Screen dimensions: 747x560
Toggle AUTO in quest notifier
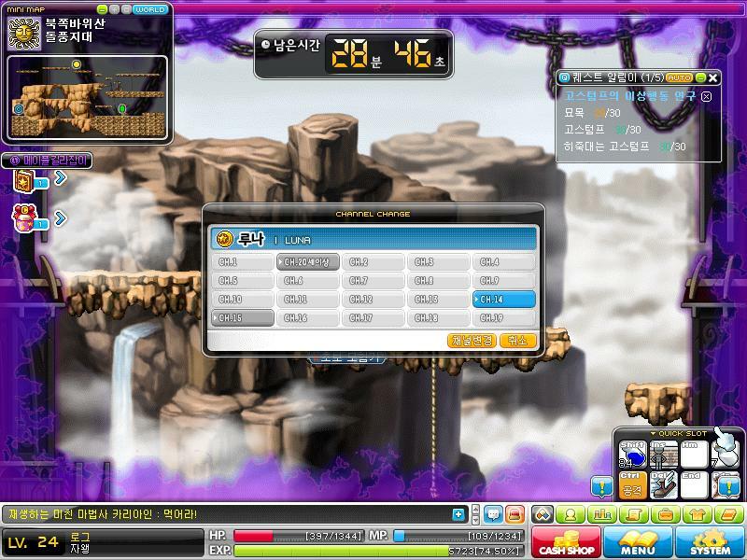coord(680,77)
